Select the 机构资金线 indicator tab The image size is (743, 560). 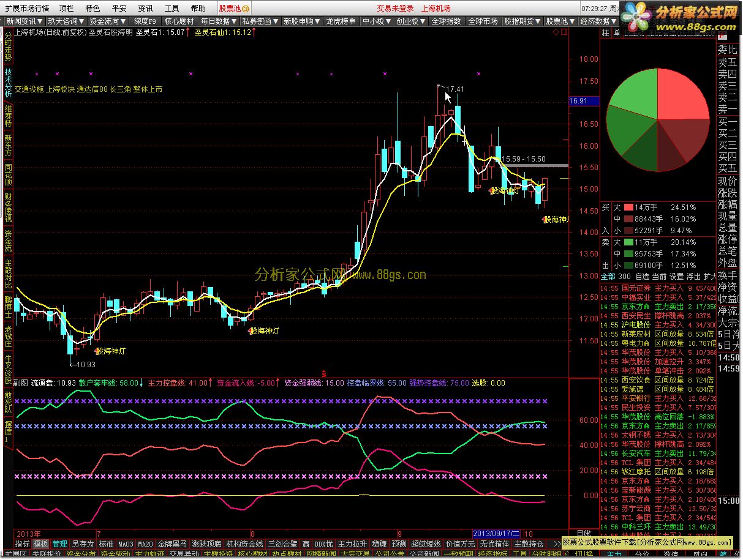245,543
